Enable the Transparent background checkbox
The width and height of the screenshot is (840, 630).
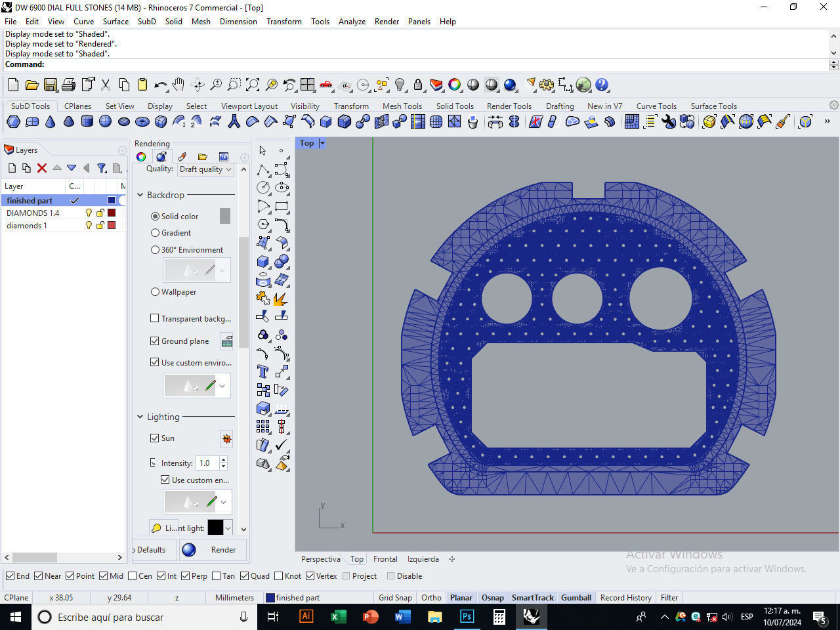(155, 318)
